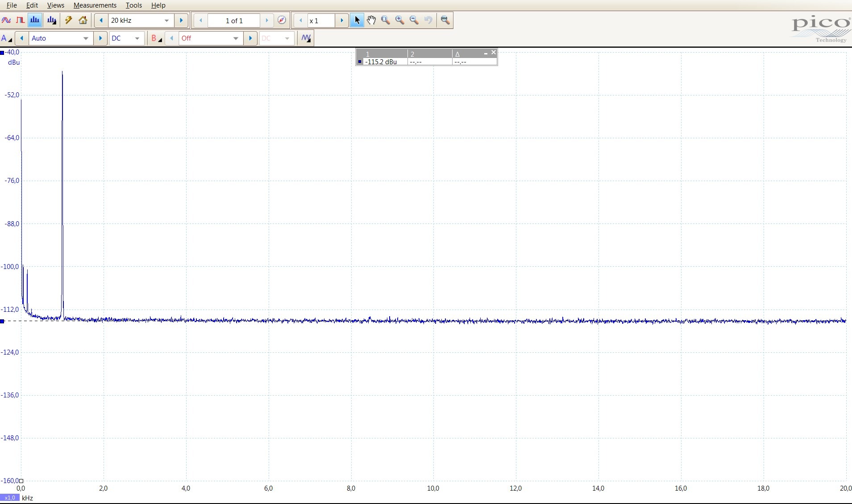This screenshot has height=504, width=852.
Task: Select the zoom window tool
Action: pyautogui.click(x=386, y=21)
